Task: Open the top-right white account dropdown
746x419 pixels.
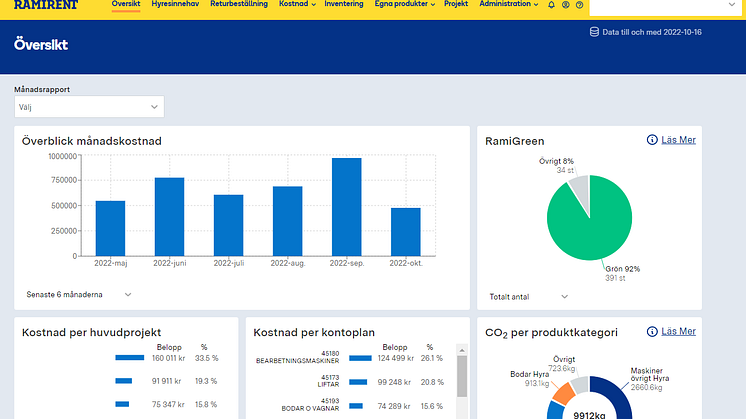Action: pyautogui.click(x=666, y=7)
